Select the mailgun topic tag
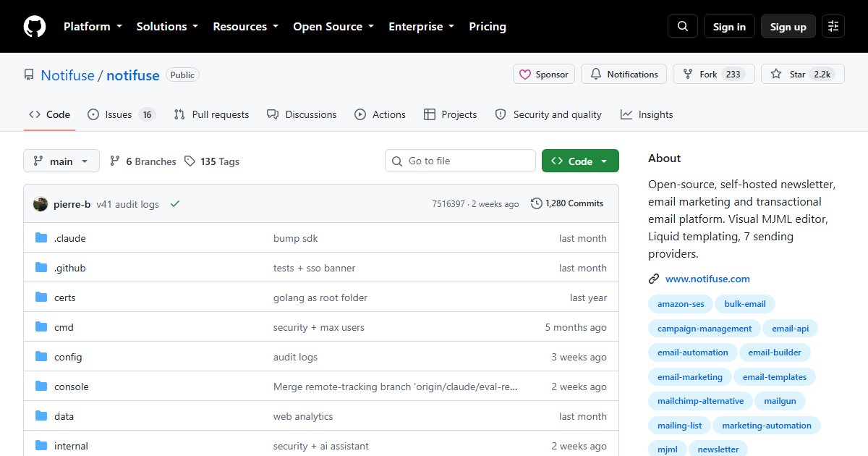The height and width of the screenshot is (456, 868). click(780, 401)
